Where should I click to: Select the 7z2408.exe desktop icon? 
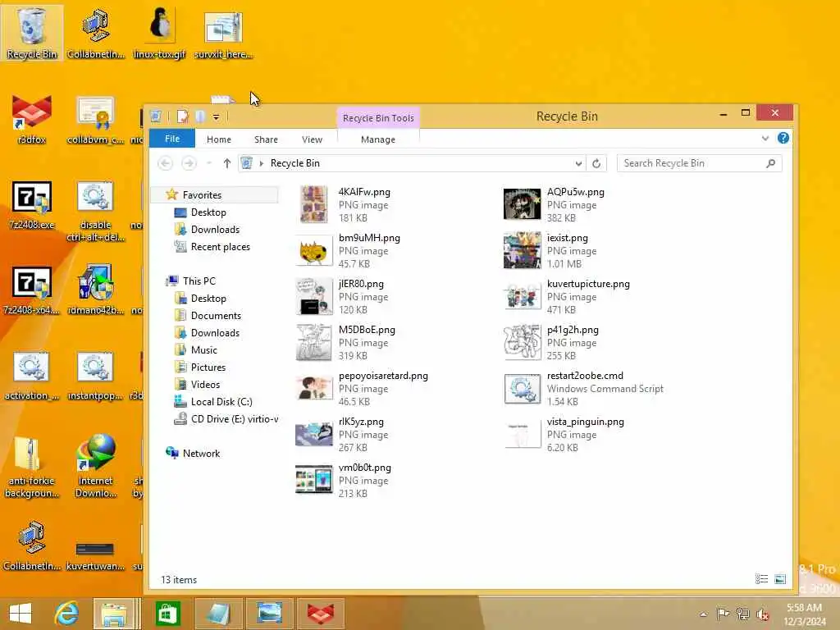coord(32,204)
